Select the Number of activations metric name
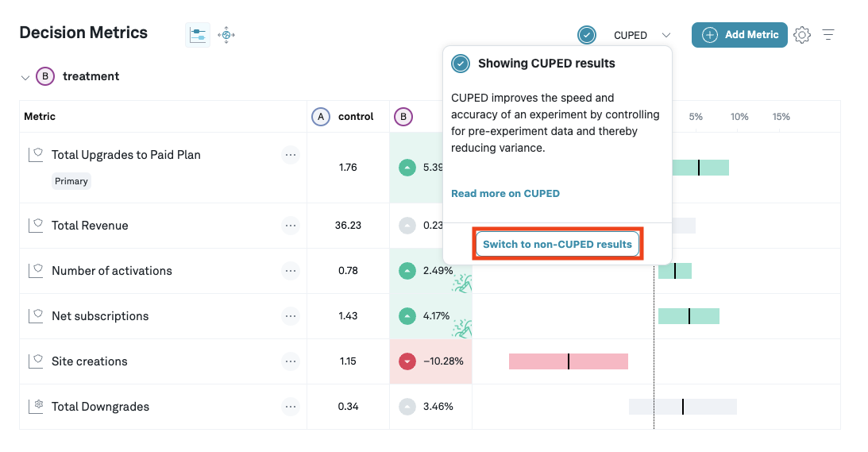The width and height of the screenshot is (868, 452). point(111,271)
